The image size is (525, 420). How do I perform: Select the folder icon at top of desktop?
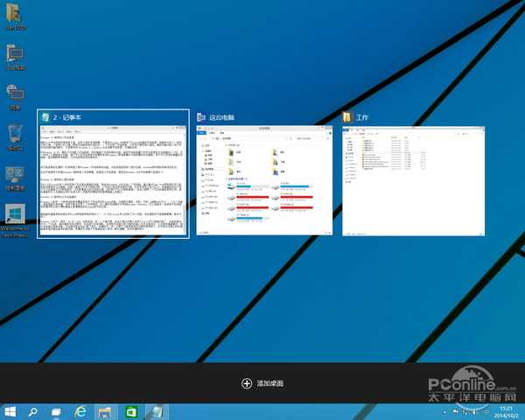(15, 17)
